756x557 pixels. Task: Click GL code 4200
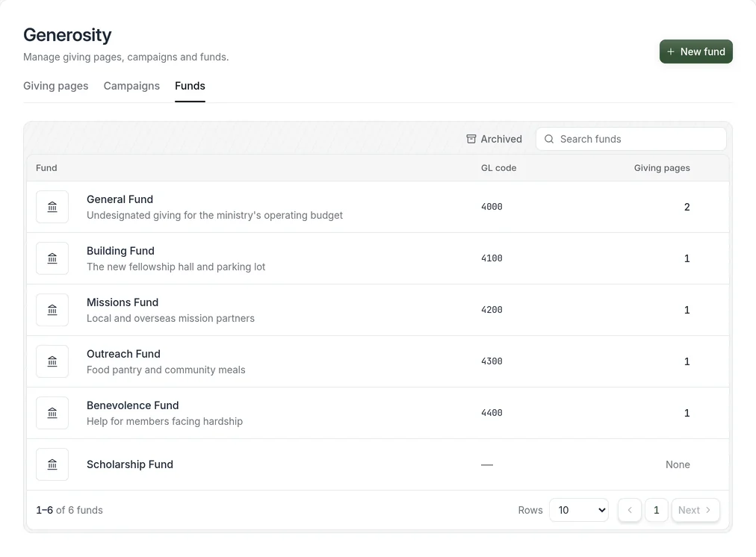(492, 310)
